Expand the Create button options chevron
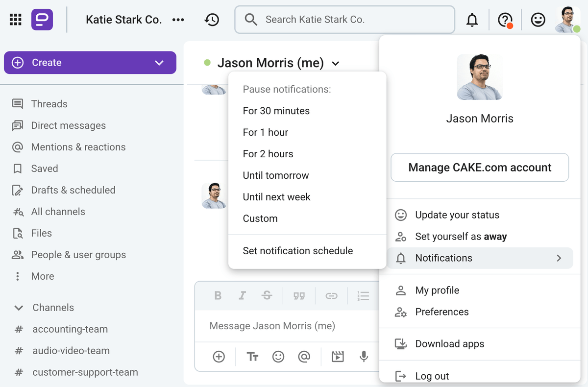Image resolution: width=588 pixels, height=387 pixels. 158,63
